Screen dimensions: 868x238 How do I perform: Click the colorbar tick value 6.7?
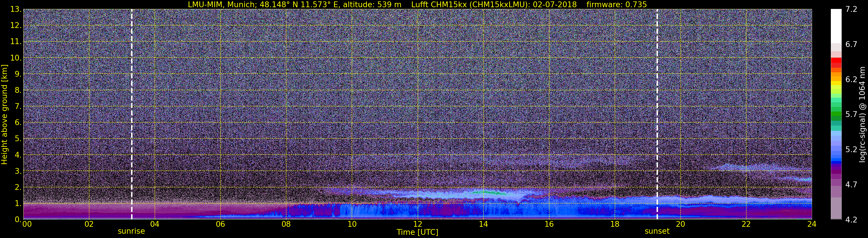tap(851, 44)
